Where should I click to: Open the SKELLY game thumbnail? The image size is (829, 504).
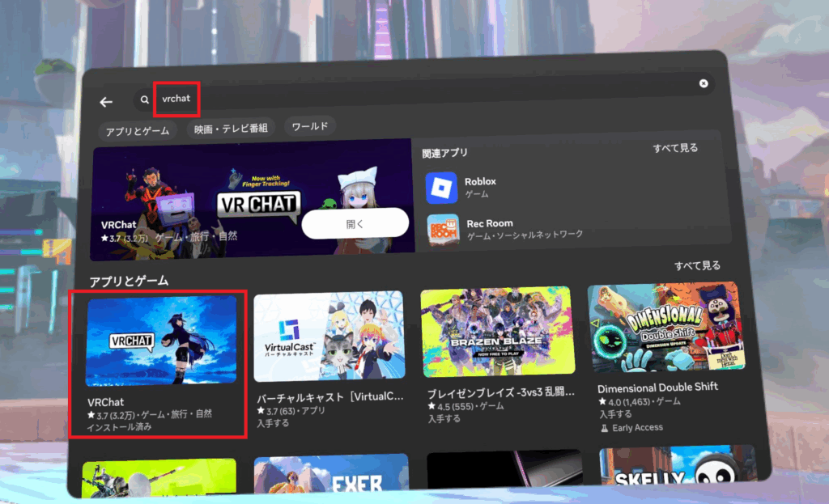coord(678,465)
